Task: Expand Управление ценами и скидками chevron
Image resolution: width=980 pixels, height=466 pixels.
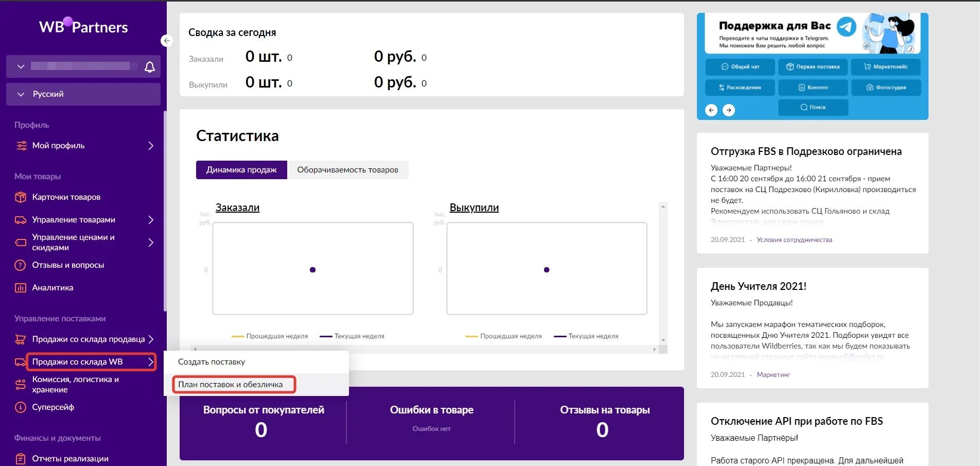Action: [x=151, y=243]
